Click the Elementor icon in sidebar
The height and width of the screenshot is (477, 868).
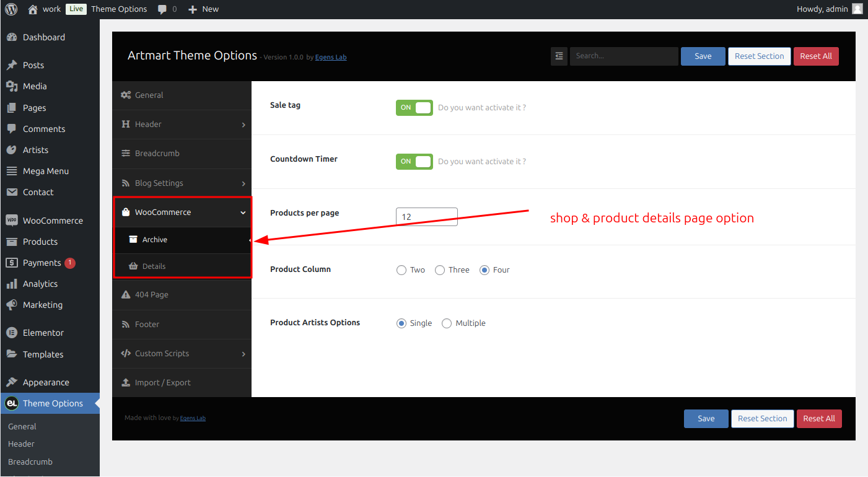coord(12,333)
